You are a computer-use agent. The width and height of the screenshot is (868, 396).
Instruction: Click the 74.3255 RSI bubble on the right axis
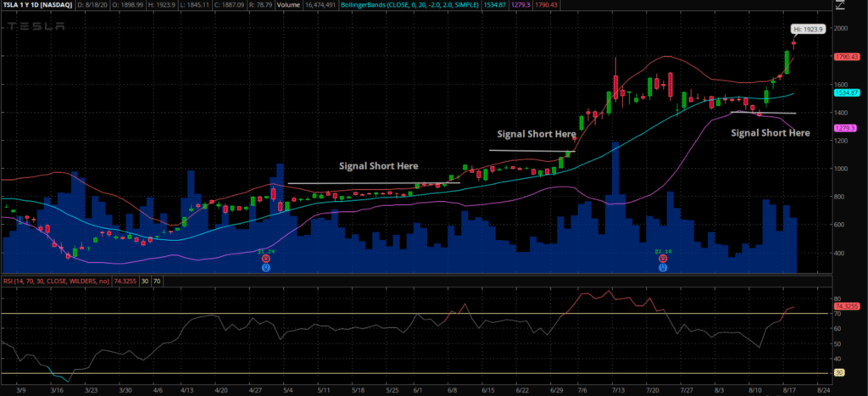847,306
